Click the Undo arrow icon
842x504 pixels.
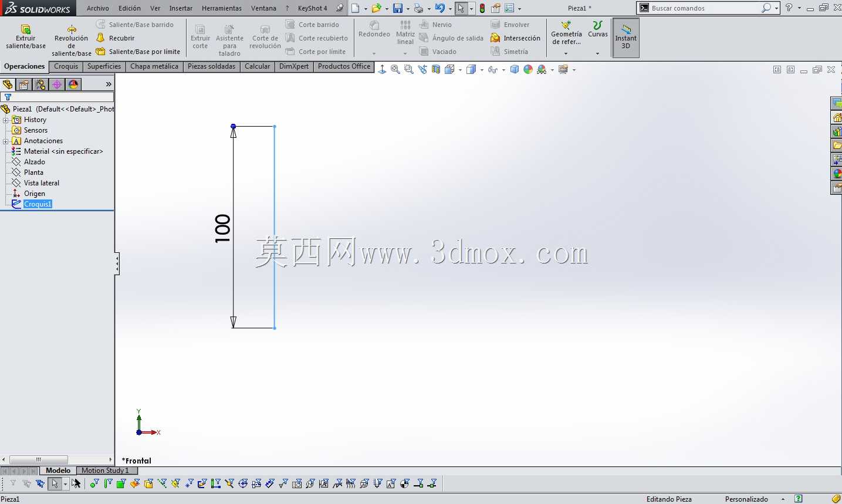(x=439, y=8)
